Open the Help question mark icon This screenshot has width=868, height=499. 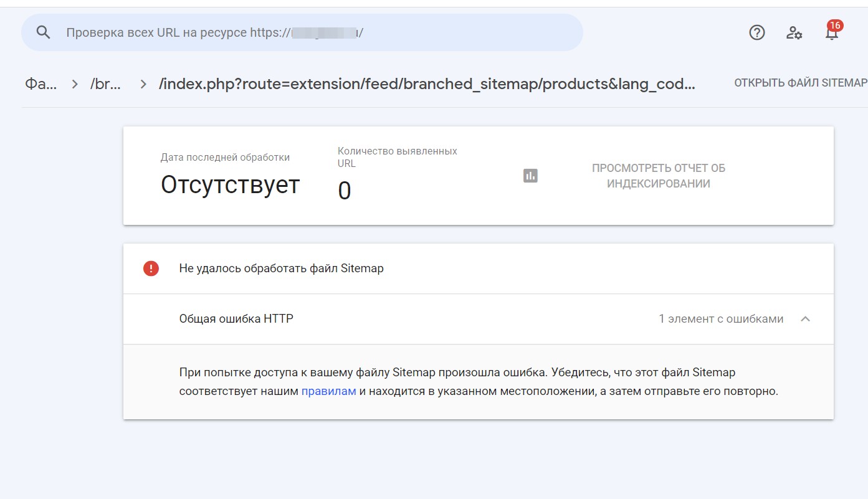coord(756,33)
